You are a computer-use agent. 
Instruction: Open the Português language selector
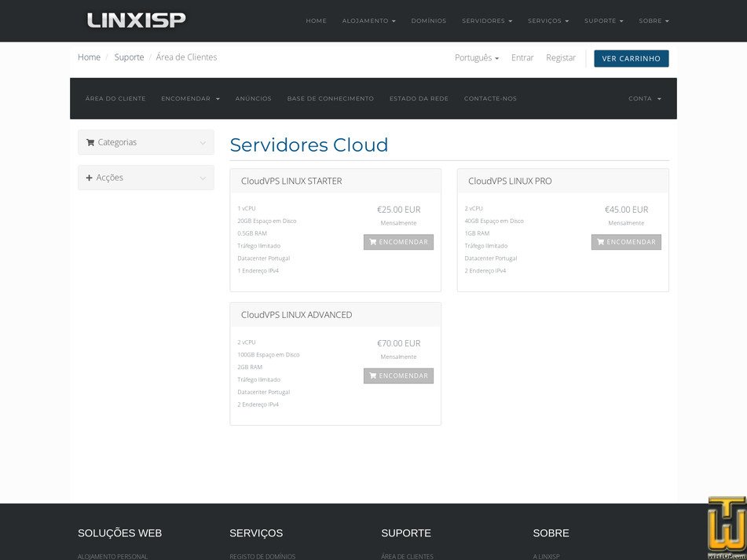[477, 57]
